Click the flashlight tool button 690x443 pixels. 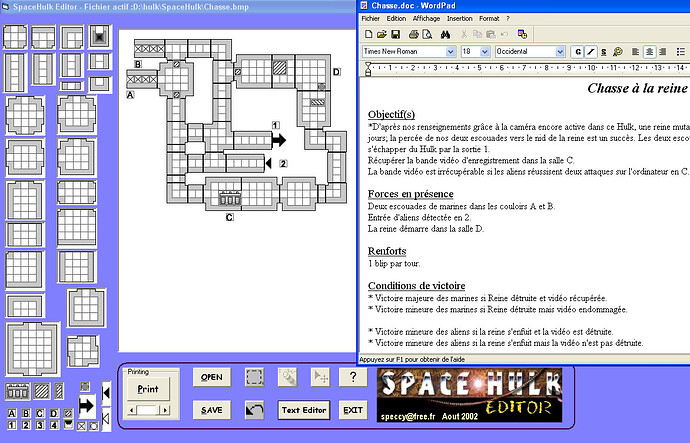287,377
